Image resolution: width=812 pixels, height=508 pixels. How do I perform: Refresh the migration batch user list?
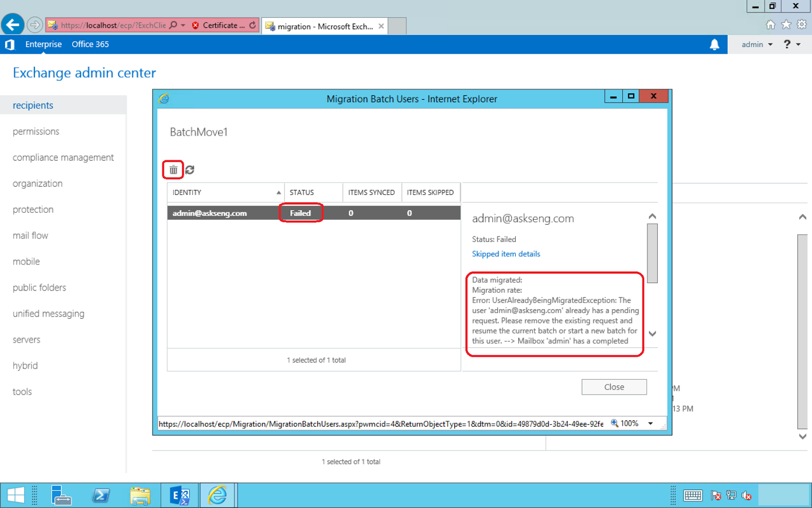tap(189, 170)
